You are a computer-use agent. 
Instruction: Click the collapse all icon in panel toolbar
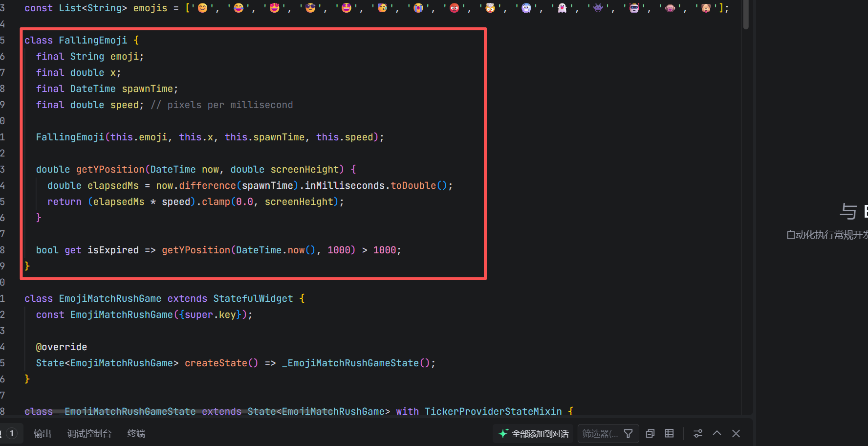(x=650, y=433)
